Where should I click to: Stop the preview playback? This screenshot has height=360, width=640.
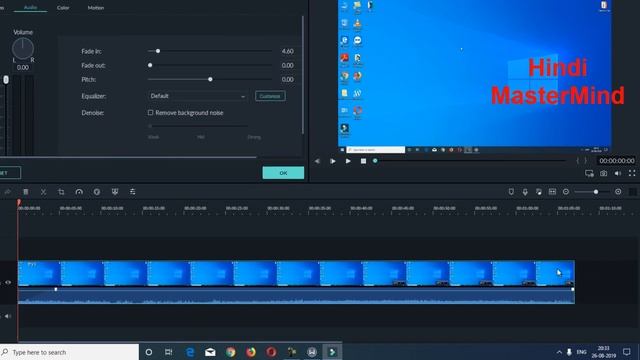pos(363,161)
